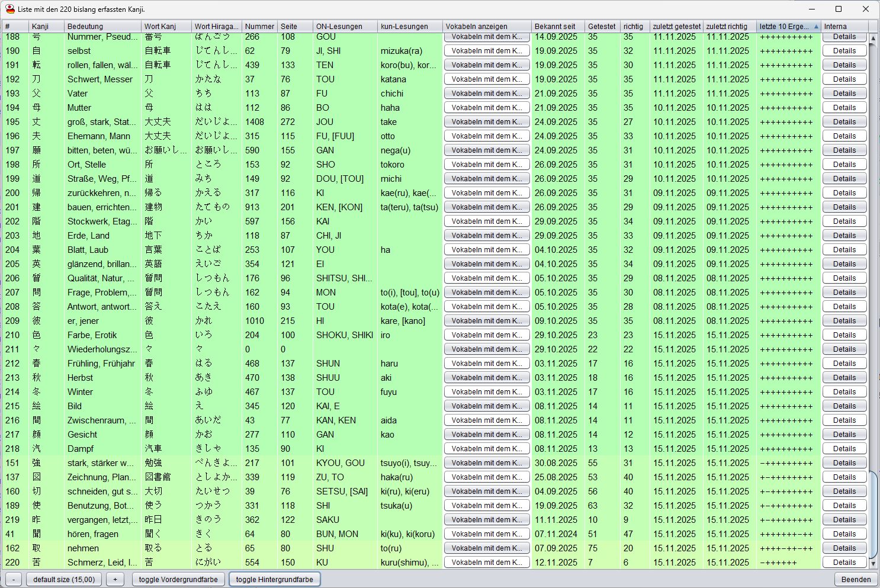The height and width of the screenshot is (588, 880).
Task: Click the Bedeutung column header
Action: click(x=102, y=27)
